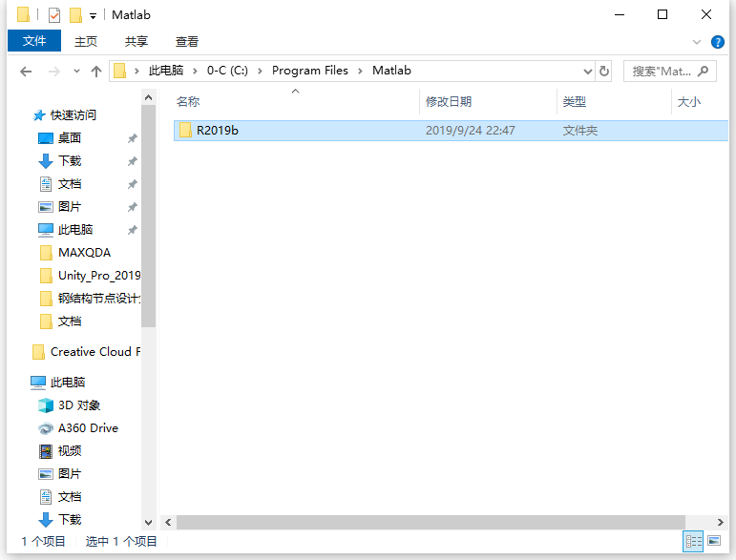Image resolution: width=736 pixels, height=560 pixels.
Task: Click the date 2019/9/24 22:47 cell
Action: [471, 131]
